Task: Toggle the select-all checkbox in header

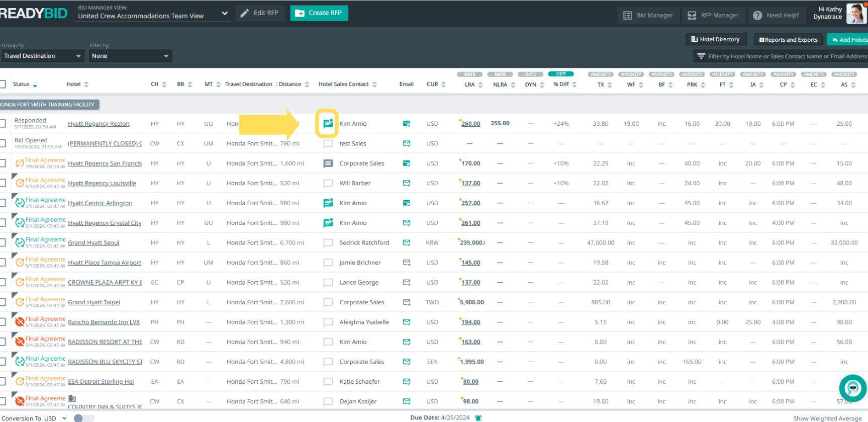Action: (3, 84)
